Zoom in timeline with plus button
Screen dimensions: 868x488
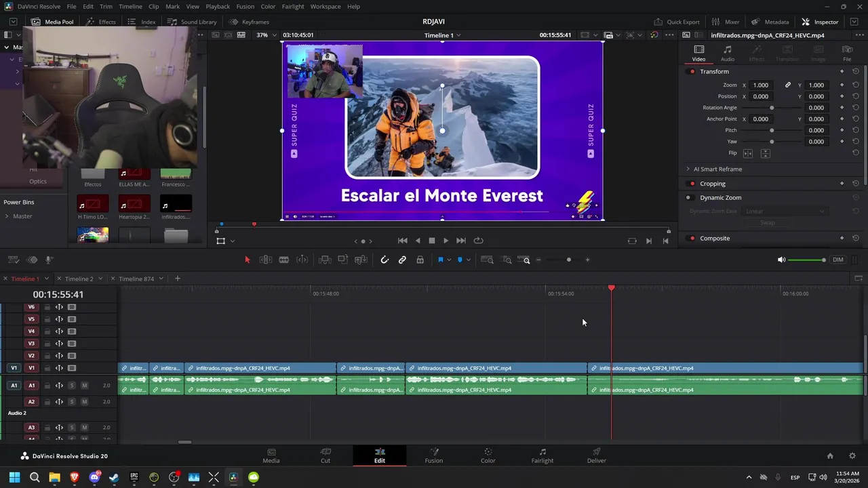587,260
